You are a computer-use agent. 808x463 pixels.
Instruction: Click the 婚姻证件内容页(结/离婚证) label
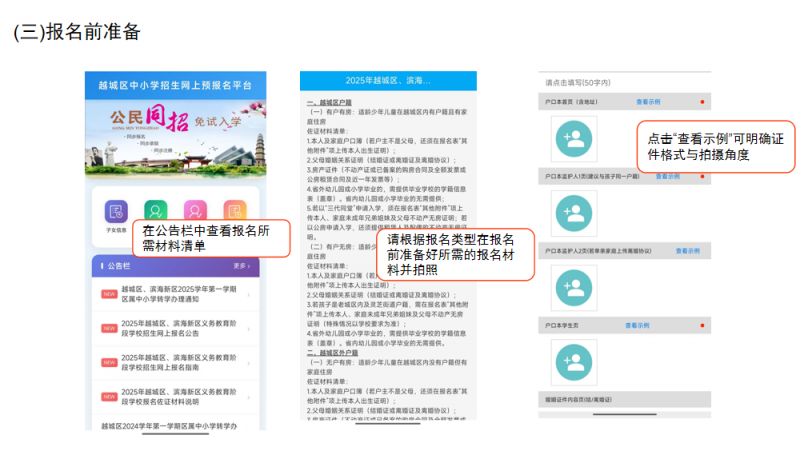[x=578, y=400]
